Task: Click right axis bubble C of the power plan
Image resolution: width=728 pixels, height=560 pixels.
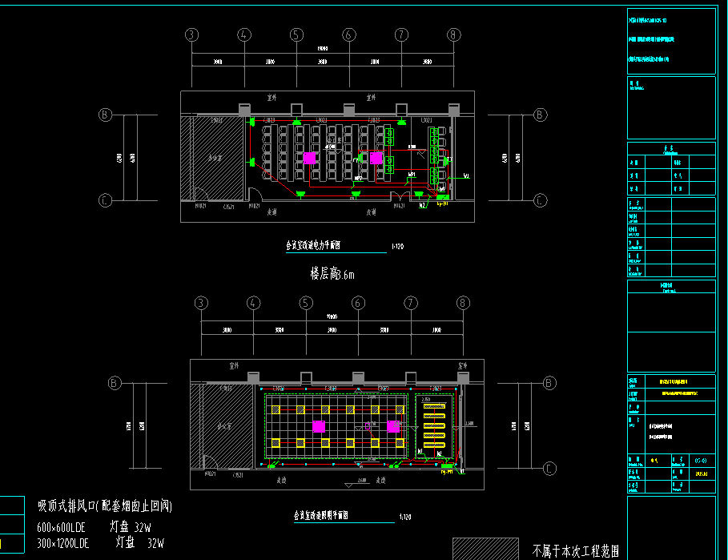Action: click(x=540, y=200)
